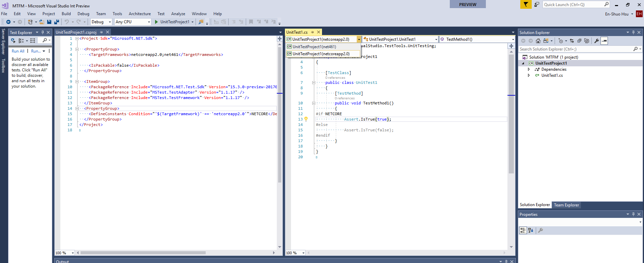
Task: Open the Architecture menu
Action: pos(140,14)
